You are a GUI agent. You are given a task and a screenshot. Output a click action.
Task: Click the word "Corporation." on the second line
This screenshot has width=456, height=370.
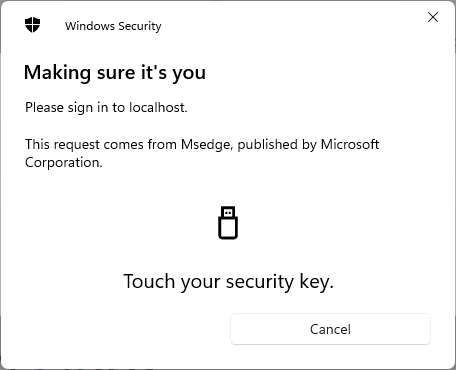pyautogui.click(x=64, y=163)
